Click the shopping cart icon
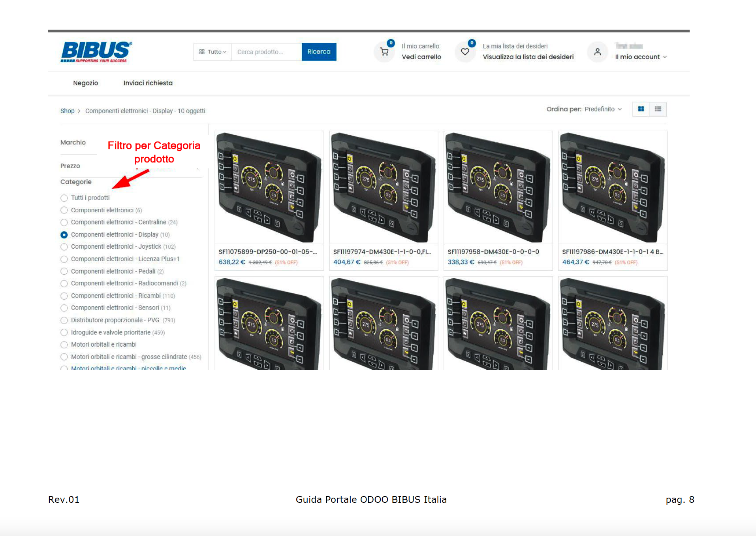 (x=384, y=52)
